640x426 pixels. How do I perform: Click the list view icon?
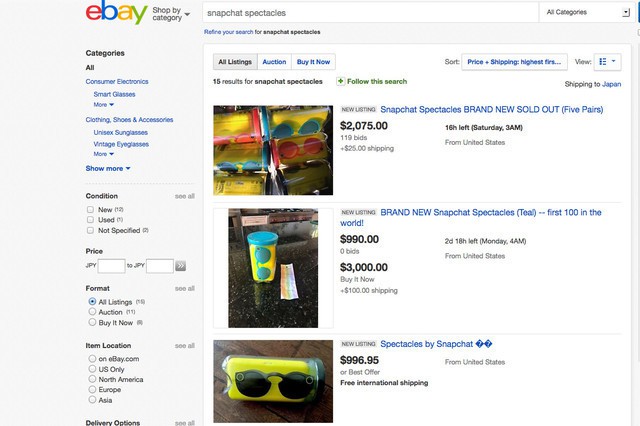click(603, 62)
